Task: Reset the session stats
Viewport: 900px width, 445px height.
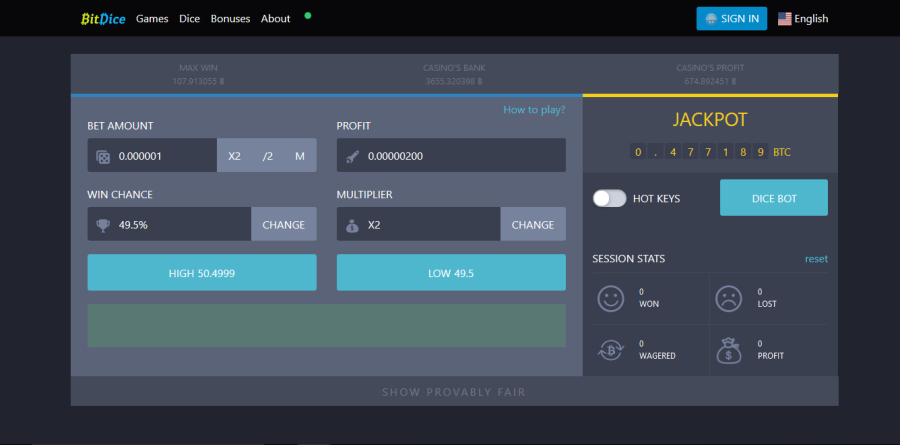Action: coord(816,258)
